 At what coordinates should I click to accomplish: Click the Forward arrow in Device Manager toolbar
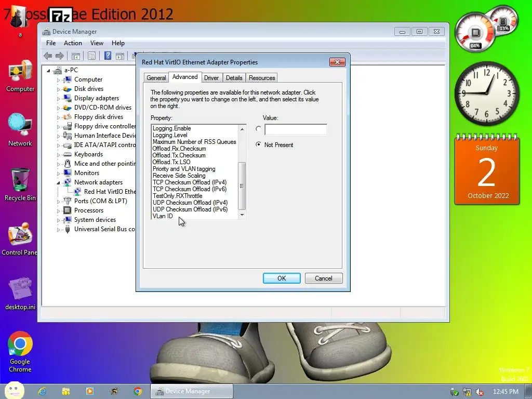[60, 56]
